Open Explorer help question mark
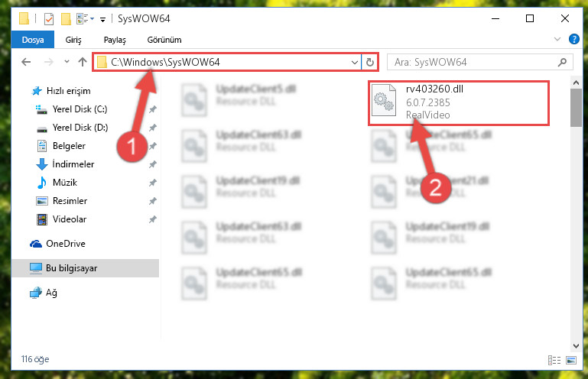 point(573,39)
